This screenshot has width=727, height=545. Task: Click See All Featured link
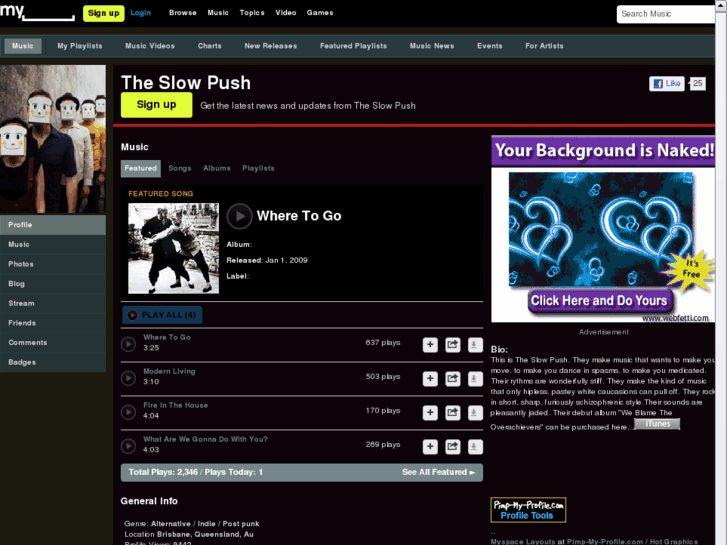[438, 472]
